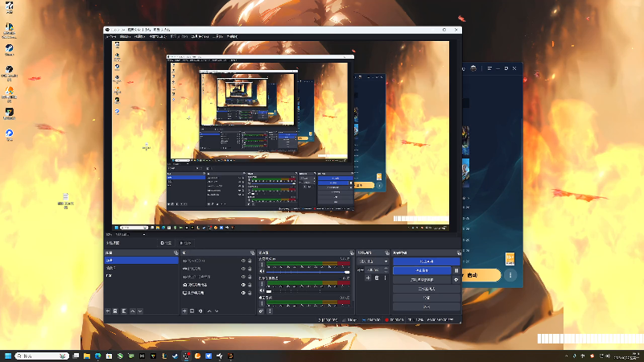Click the blue recording button beside pause
The width and height of the screenshot is (644, 362).
point(422,270)
